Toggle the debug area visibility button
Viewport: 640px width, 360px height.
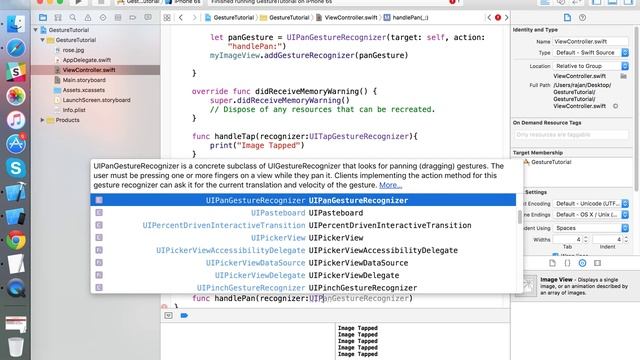click(x=168, y=316)
